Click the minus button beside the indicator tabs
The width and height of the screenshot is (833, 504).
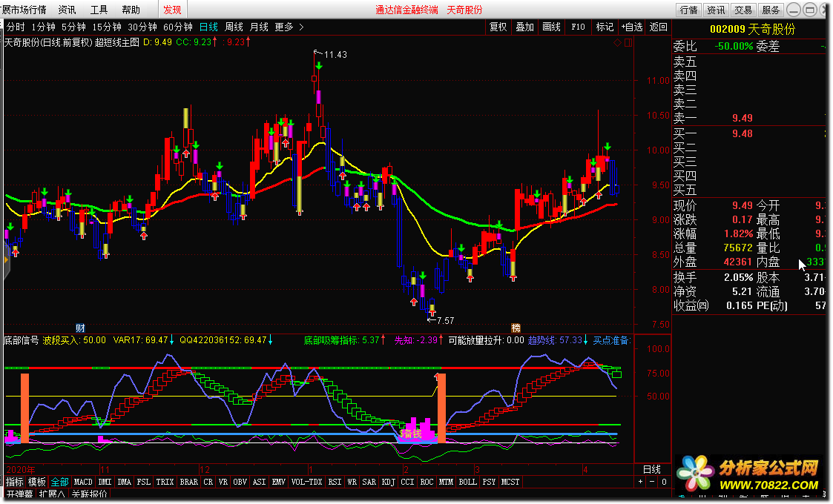pos(652,482)
